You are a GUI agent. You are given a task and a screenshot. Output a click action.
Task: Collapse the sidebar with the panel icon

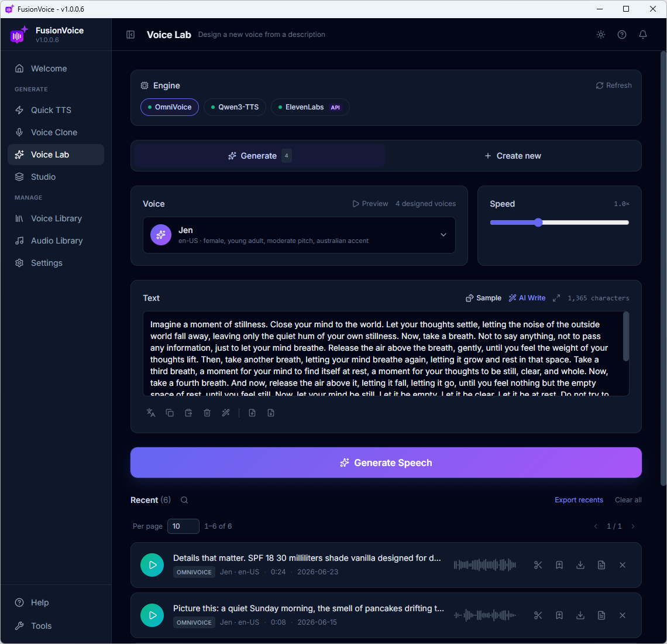click(x=130, y=35)
